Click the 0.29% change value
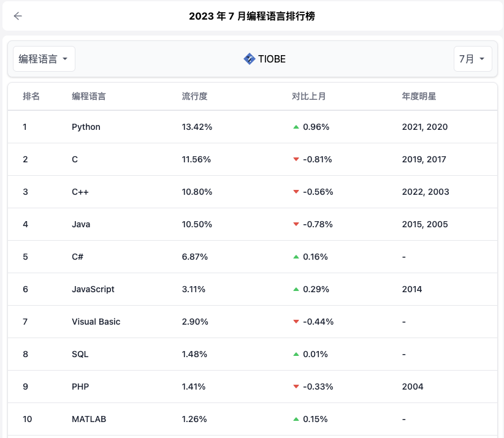504x438 pixels. tap(316, 289)
